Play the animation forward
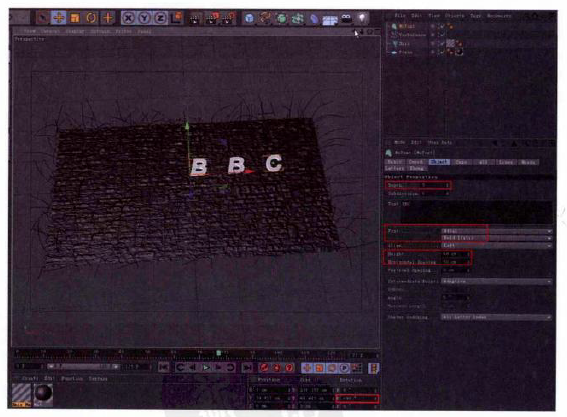The width and height of the screenshot is (567, 417). 206,367
